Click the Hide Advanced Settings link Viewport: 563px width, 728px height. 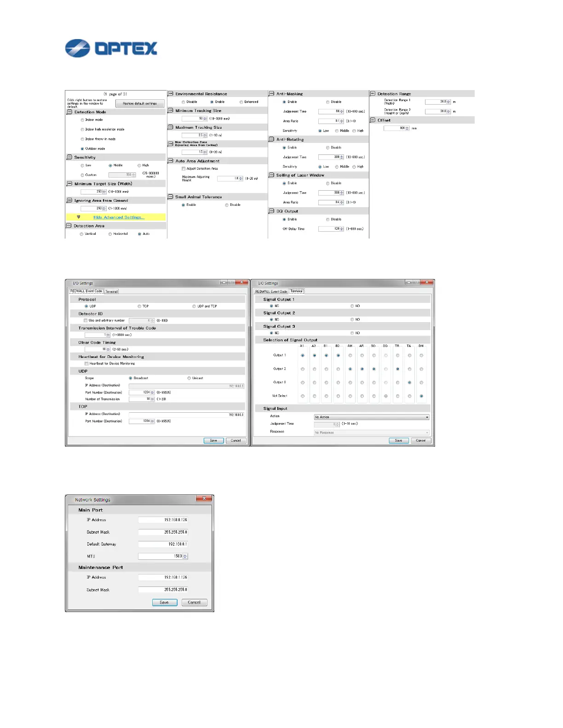point(119,217)
